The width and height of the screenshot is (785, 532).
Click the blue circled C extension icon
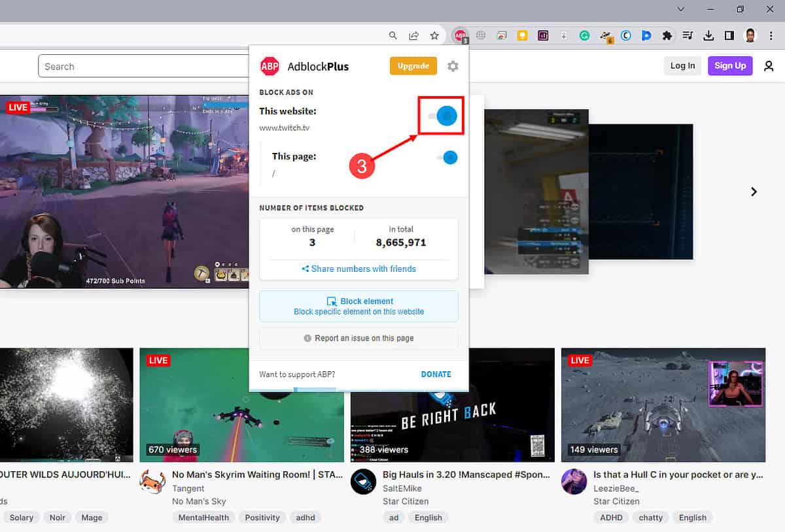coord(626,36)
